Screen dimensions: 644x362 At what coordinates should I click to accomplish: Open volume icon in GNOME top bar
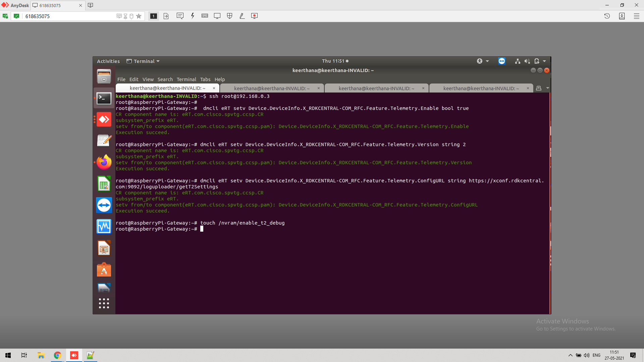click(527, 61)
